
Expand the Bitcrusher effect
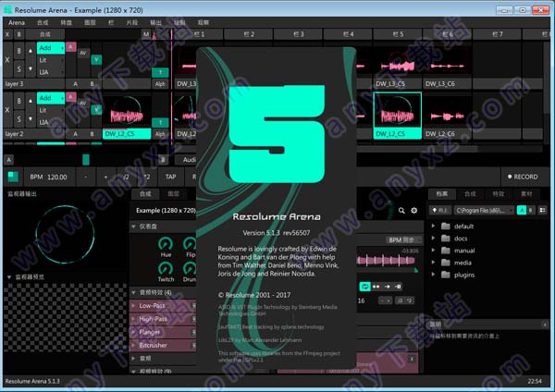click(134, 345)
